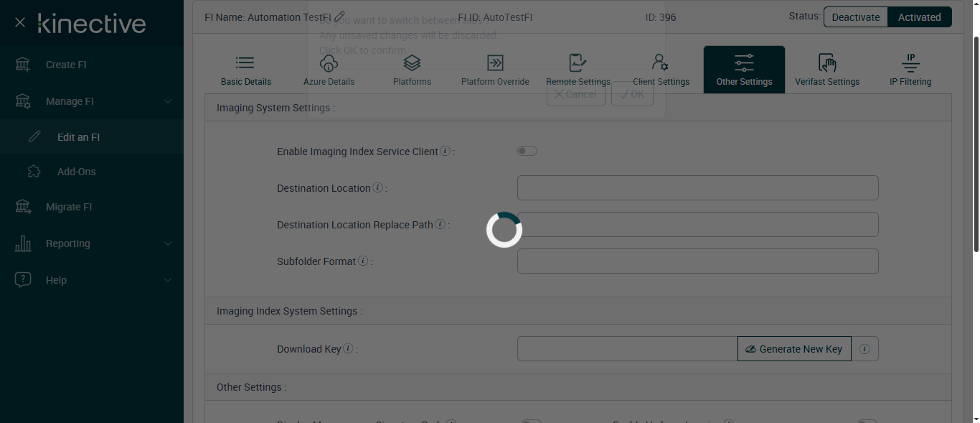Click info icon beside Destination Location label

(x=377, y=187)
